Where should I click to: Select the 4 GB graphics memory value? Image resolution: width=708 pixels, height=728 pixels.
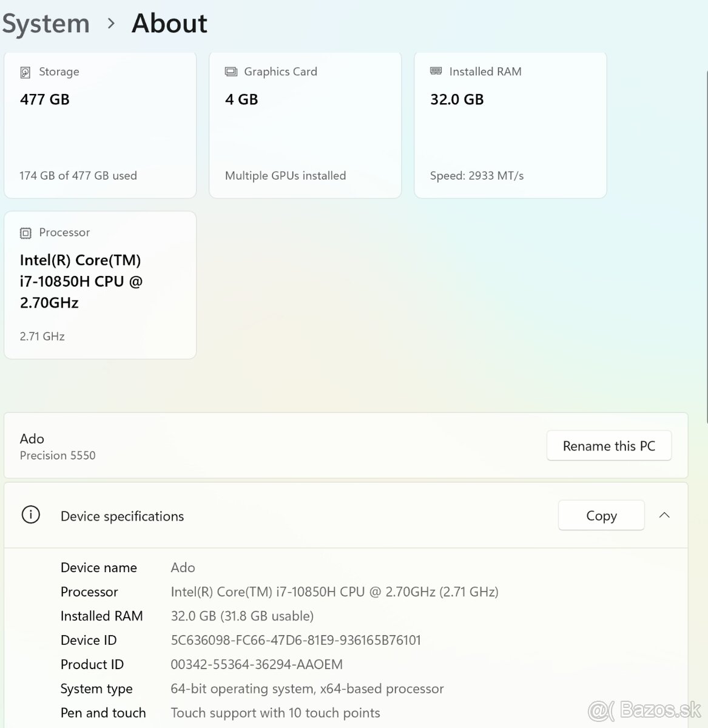pos(241,99)
